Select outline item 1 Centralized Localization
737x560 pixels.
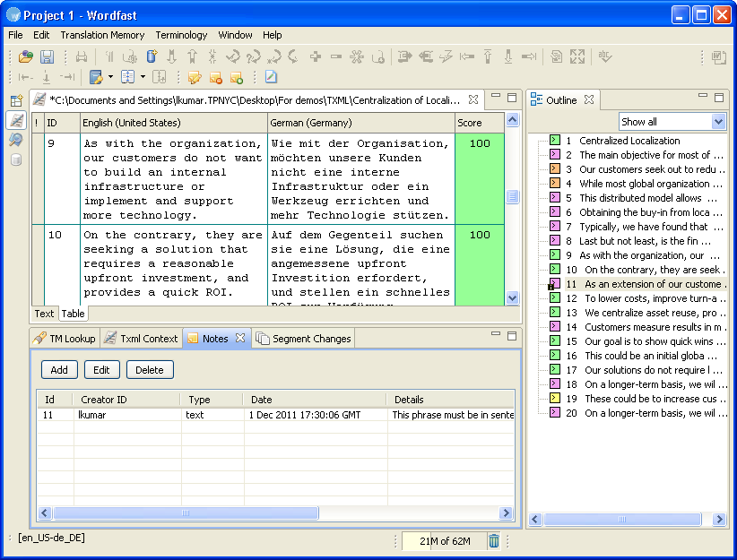(x=629, y=141)
